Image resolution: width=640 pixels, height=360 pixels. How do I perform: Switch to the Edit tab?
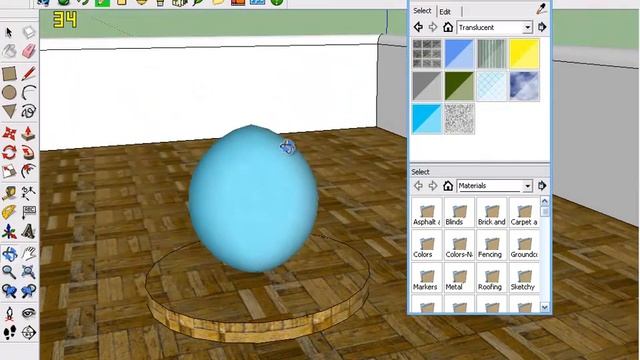(445, 11)
